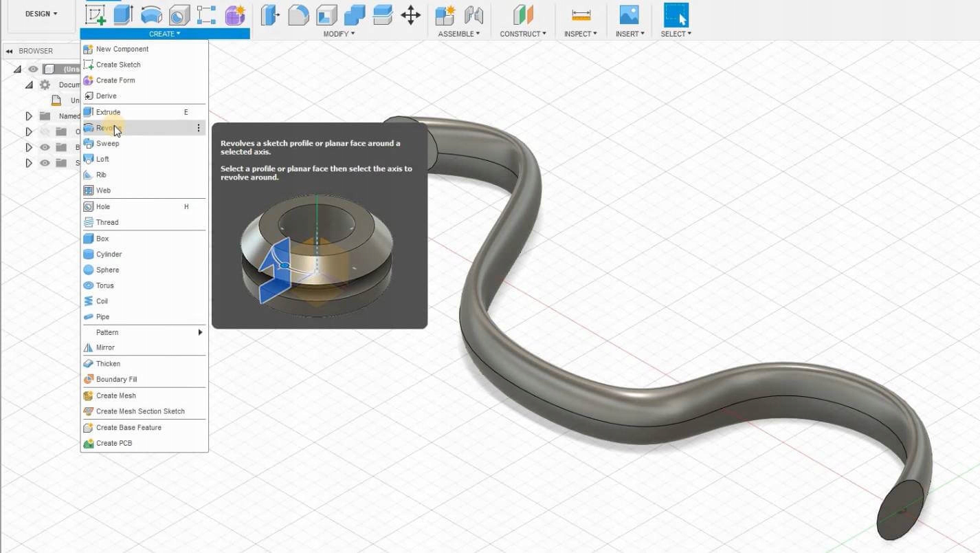Viewport: 980px width, 553px height.
Task: Hide the last browser folder via eye icon
Action: coord(45,163)
